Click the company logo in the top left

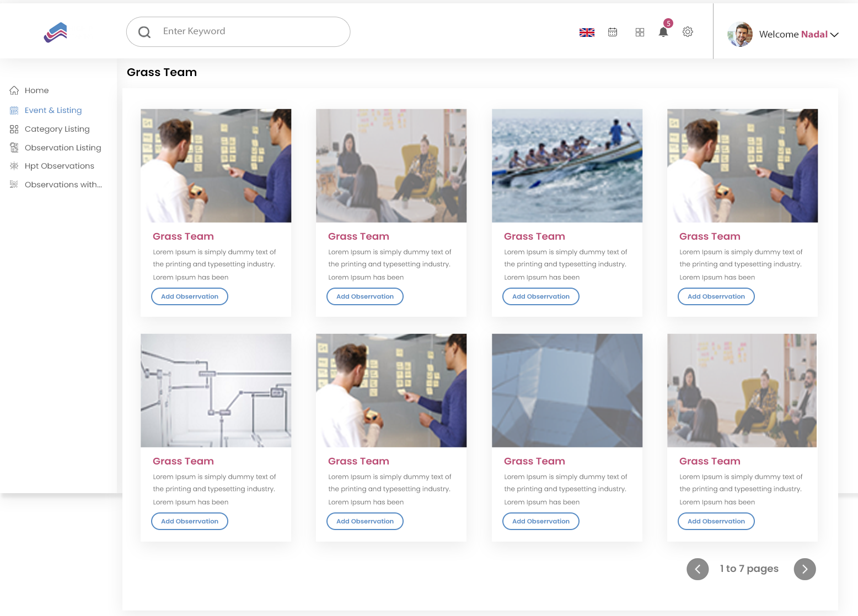point(55,32)
